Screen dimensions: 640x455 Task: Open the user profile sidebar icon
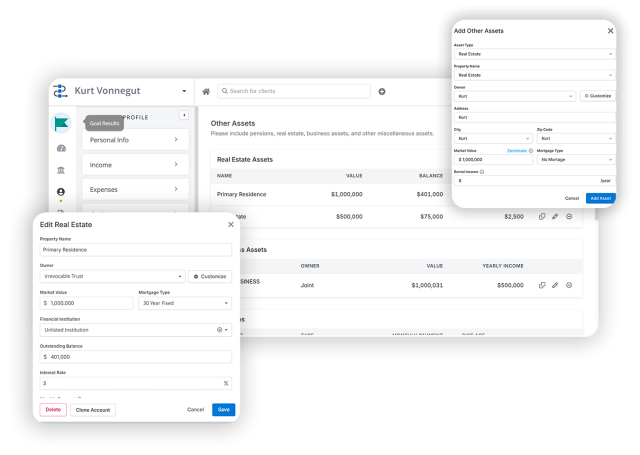pos(61,192)
